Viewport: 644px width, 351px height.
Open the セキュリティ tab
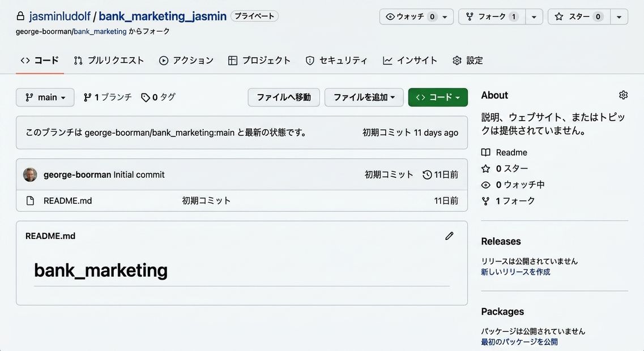click(x=336, y=61)
